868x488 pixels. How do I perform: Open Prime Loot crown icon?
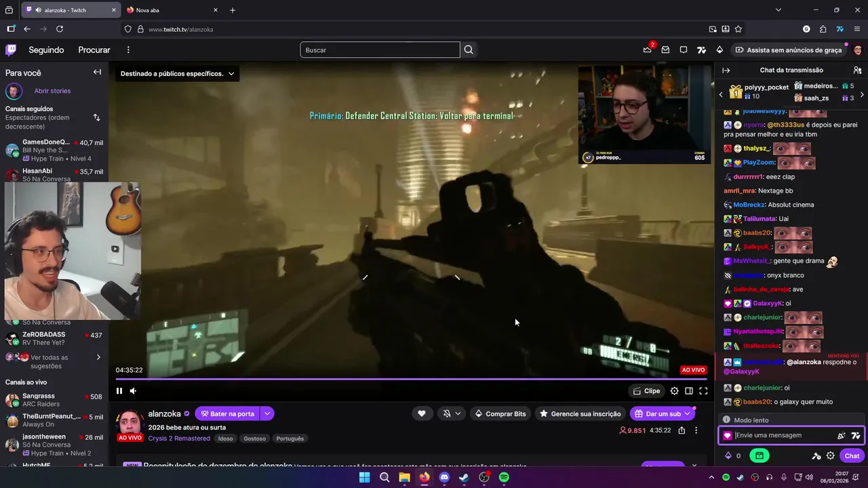(x=648, y=49)
